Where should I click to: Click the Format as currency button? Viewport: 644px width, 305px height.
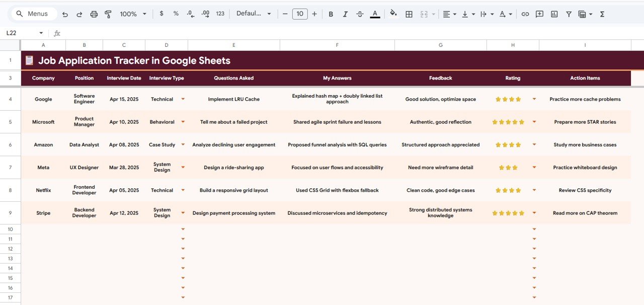(162, 14)
